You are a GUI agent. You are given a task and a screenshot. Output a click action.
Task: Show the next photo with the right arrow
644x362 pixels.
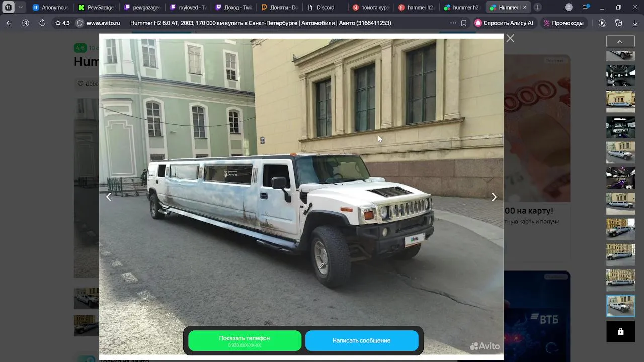coord(494,197)
